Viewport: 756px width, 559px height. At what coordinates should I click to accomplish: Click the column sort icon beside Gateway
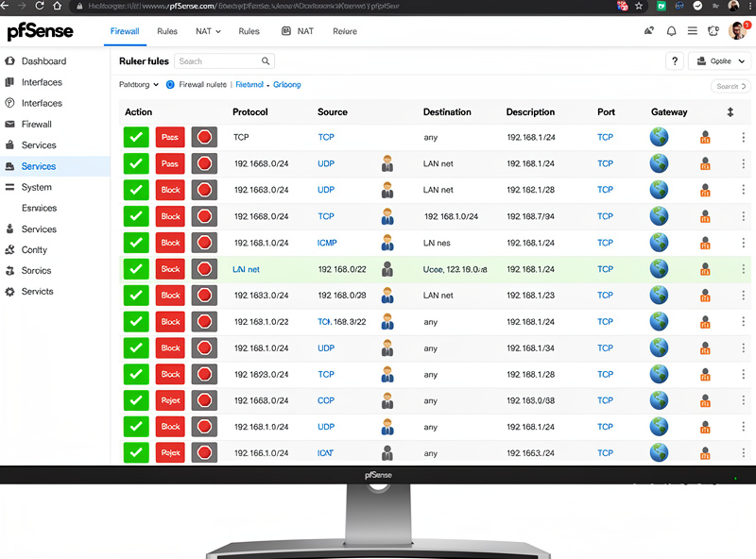point(730,112)
